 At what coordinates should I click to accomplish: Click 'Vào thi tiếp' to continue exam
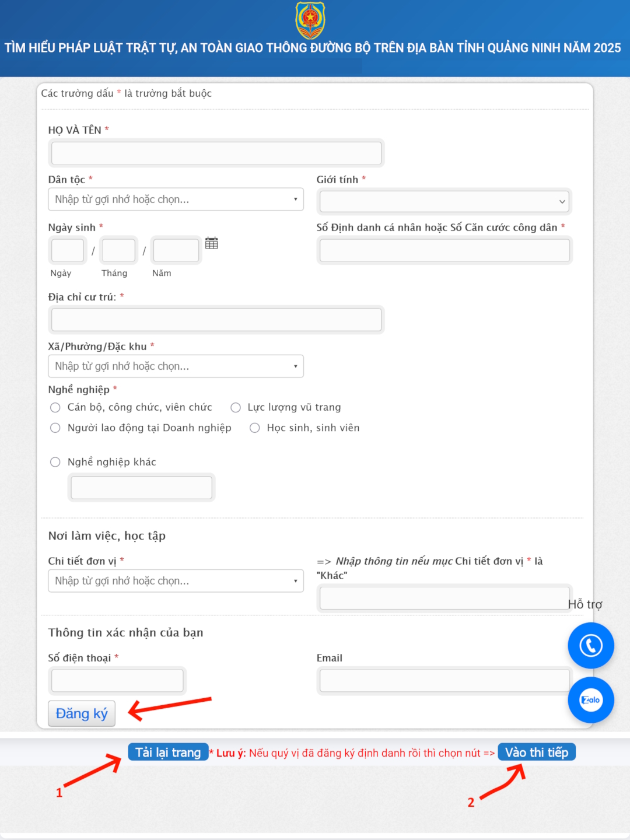point(536,752)
